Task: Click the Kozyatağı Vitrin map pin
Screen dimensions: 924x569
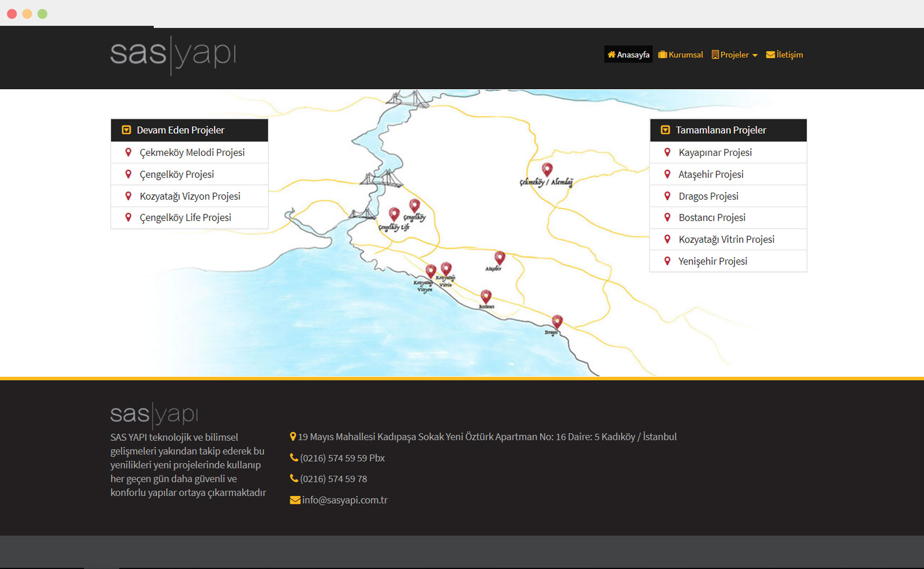Action: (446, 269)
